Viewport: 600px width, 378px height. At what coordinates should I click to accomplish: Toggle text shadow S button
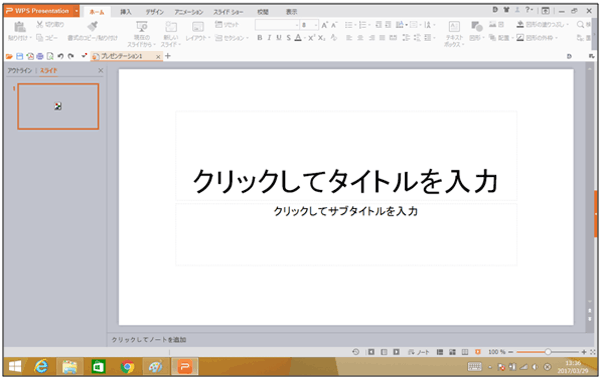tap(289, 37)
